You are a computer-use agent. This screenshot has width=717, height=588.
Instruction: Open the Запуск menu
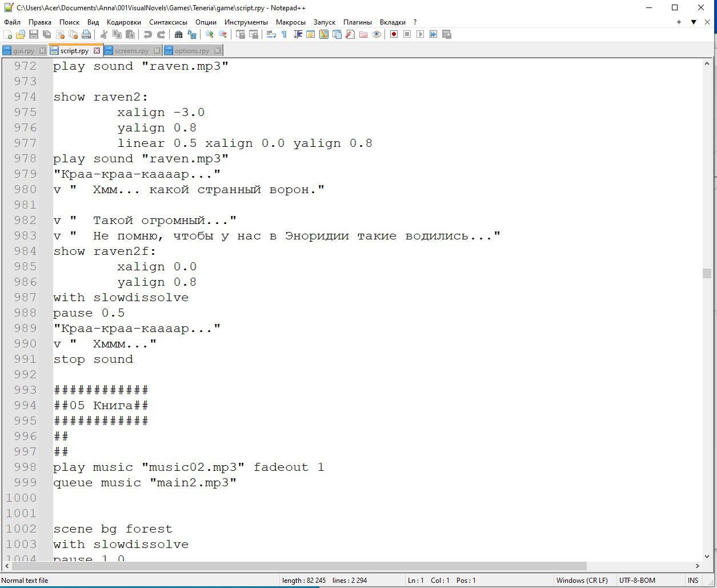[325, 22]
